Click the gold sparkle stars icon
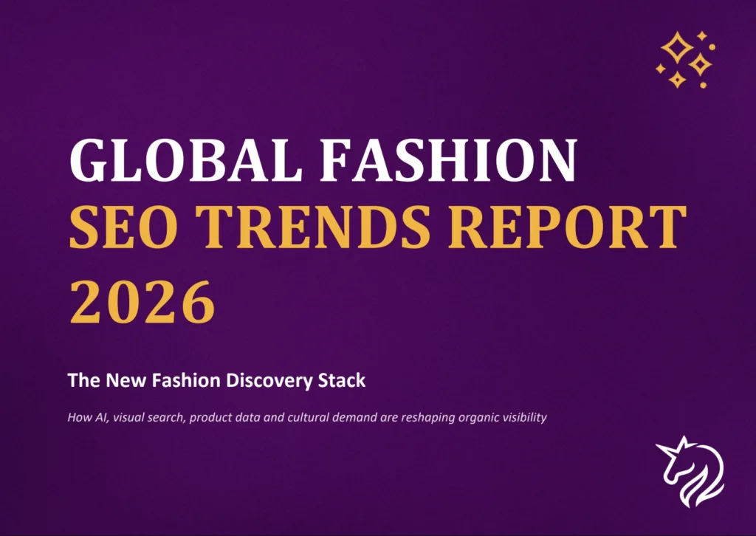This screenshot has width=756, height=536. pyautogui.click(x=686, y=60)
